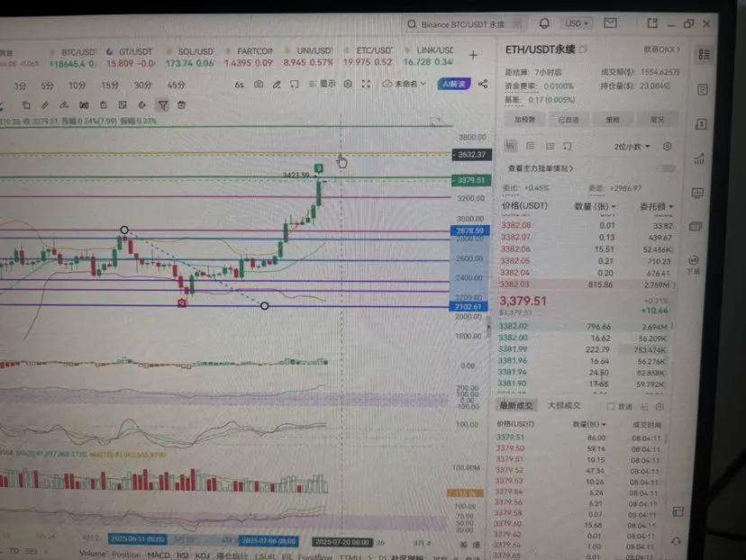This screenshot has width=746, height=560.
Task: Open the FARTCOIN ticker tab
Action: tap(249, 57)
